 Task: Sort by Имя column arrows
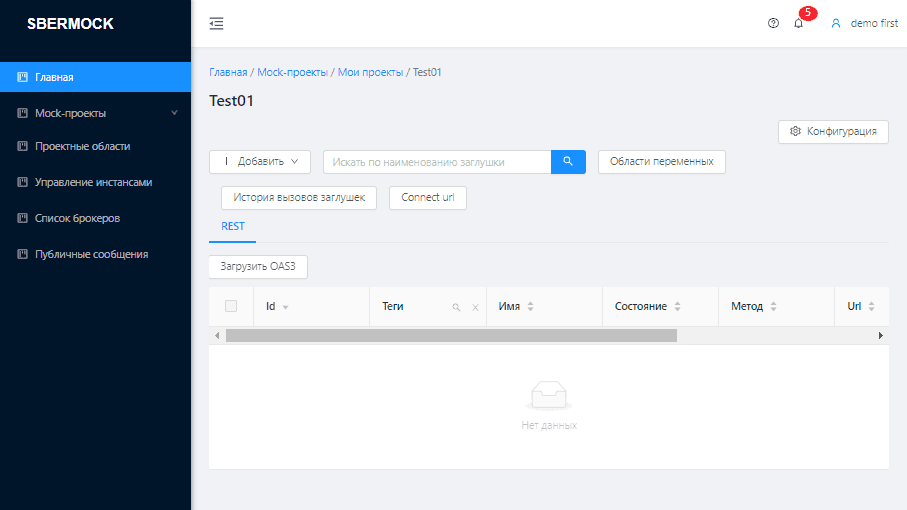530,306
